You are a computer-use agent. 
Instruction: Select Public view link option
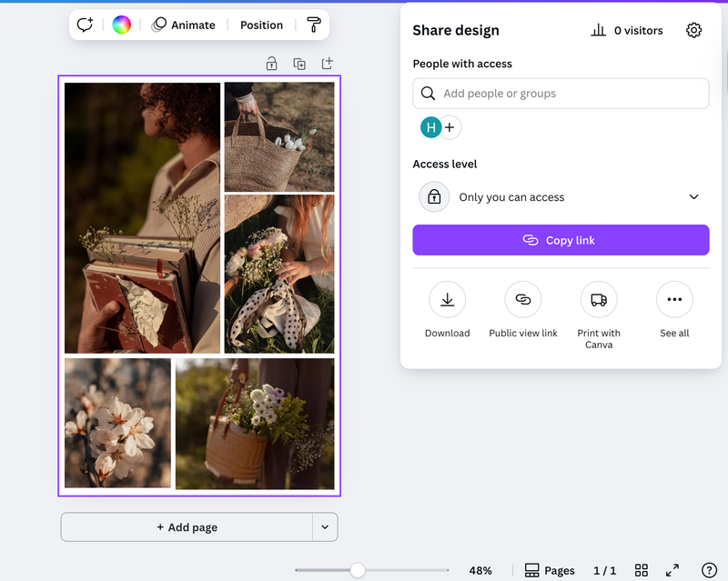pos(522,299)
